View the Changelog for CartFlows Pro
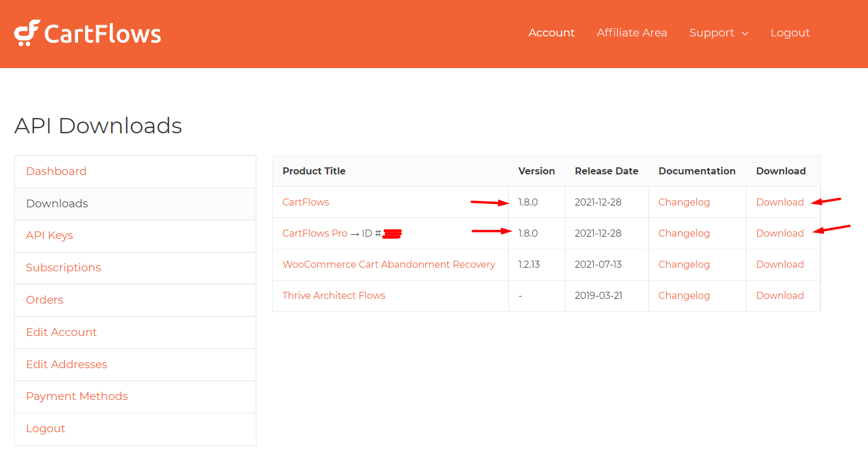Image resolution: width=868 pixels, height=468 pixels. pyautogui.click(x=684, y=233)
